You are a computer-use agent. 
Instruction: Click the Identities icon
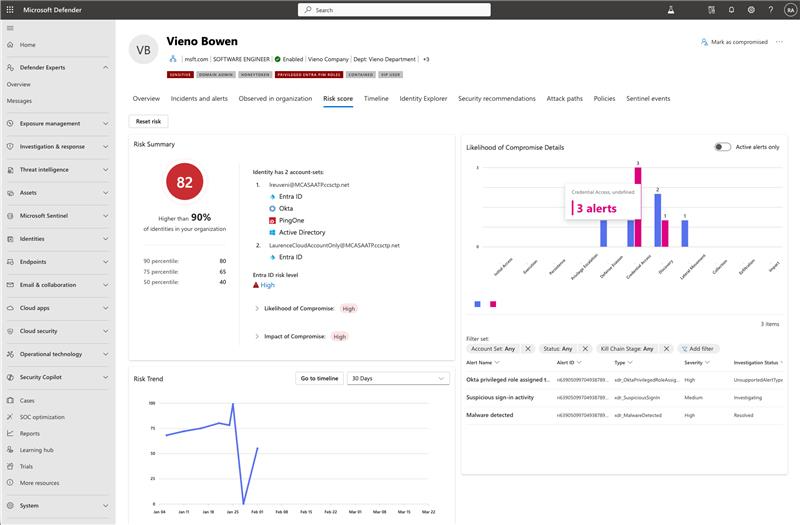10,239
